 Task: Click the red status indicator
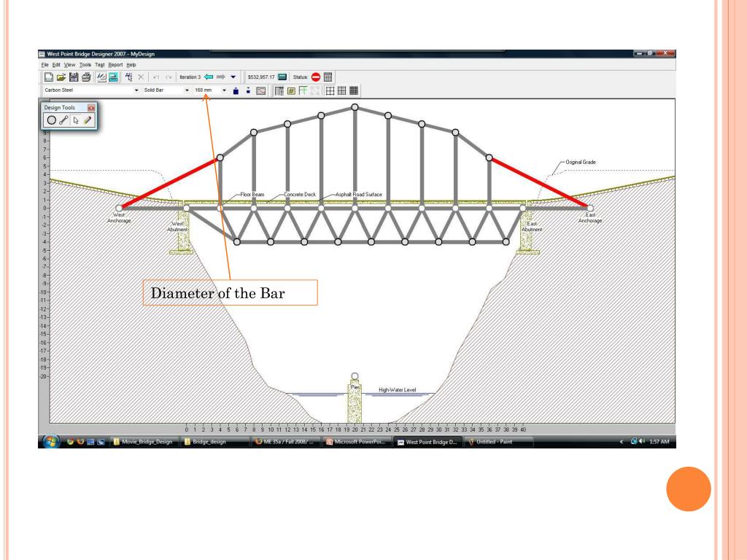[x=316, y=77]
